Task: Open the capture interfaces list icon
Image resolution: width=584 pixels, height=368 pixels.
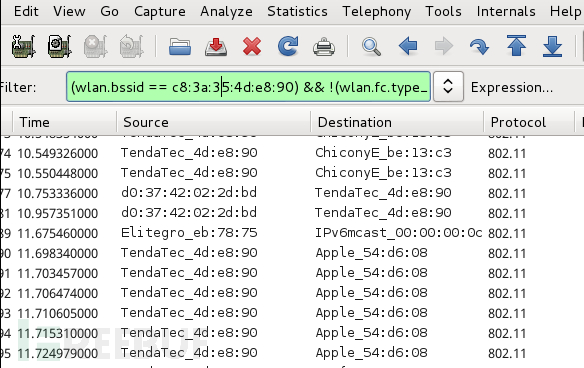Action: click(23, 46)
